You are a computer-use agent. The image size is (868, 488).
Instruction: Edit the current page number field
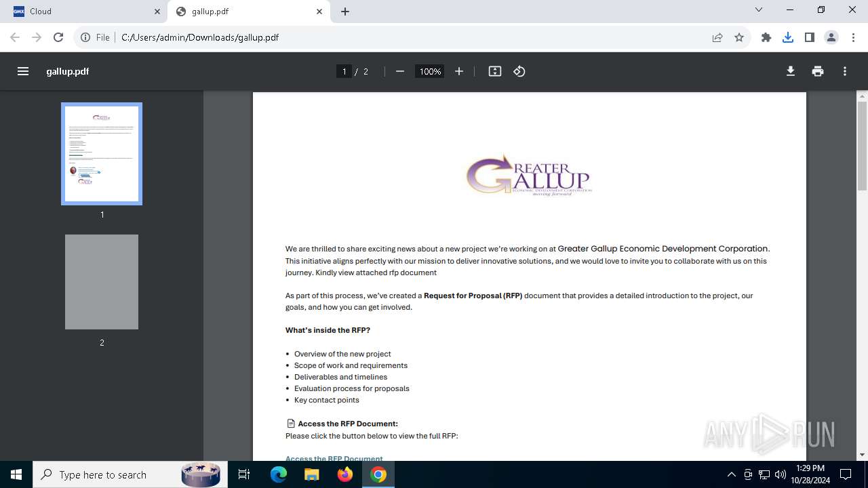click(x=344, y=71)
